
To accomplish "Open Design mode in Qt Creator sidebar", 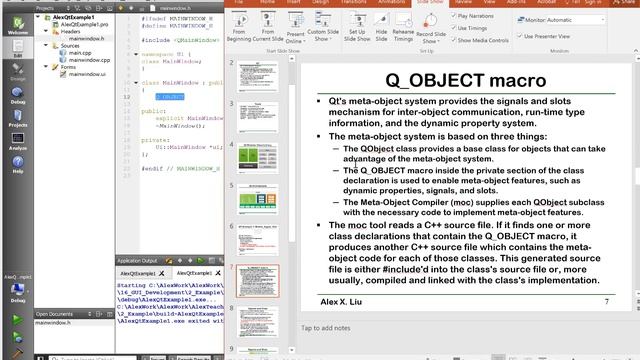I will (x=18, y=71).
